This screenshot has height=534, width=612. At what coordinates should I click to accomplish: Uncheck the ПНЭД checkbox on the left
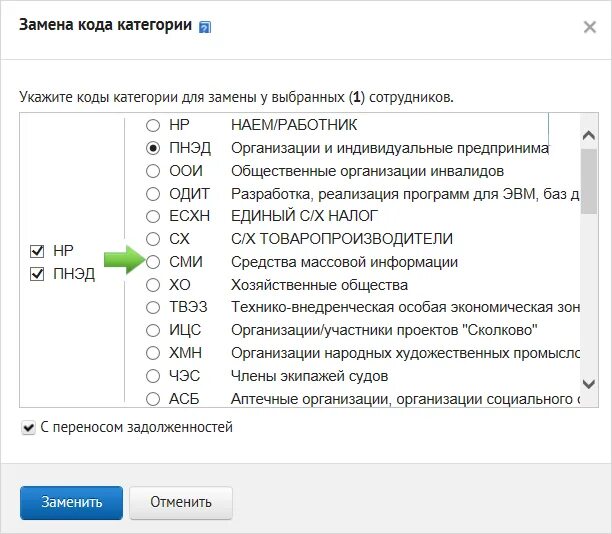click(x=38, y=274)
